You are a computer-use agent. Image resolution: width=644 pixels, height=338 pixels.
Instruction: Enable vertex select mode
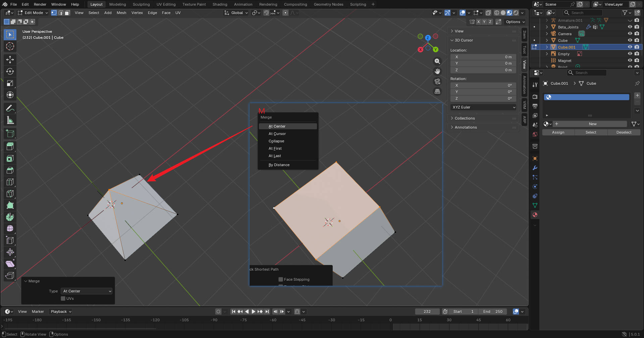[x=54, y=13]
